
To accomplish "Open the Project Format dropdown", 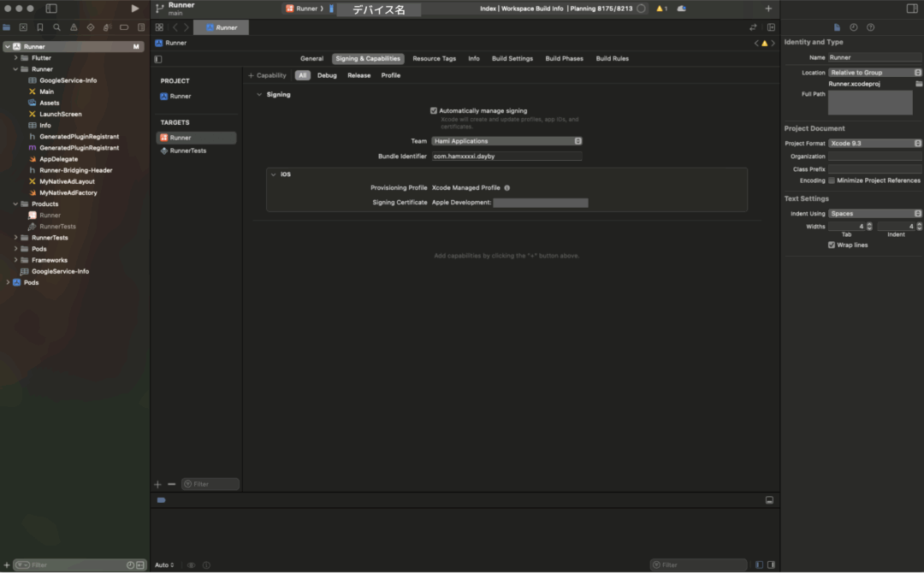I will point(874,143).
